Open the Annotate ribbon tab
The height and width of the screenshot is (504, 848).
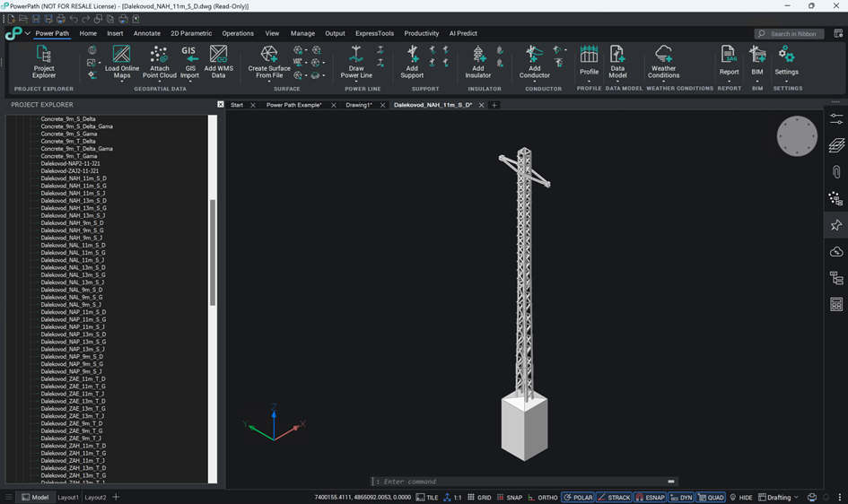(146, 33)
